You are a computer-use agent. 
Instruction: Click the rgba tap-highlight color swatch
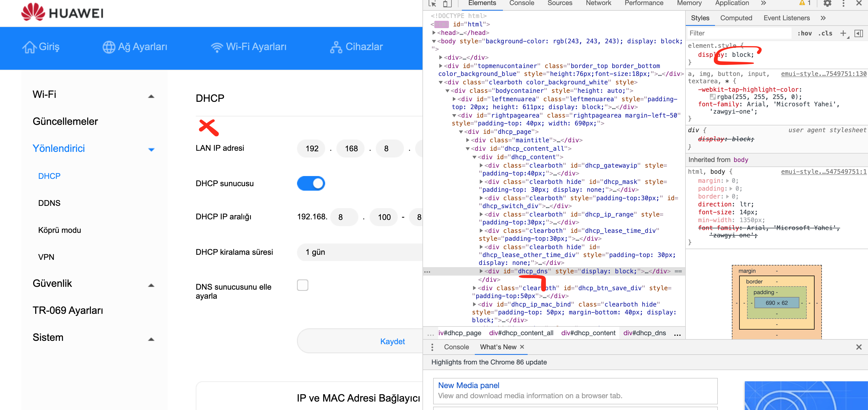pyautogui.click(x=713, y=97)
